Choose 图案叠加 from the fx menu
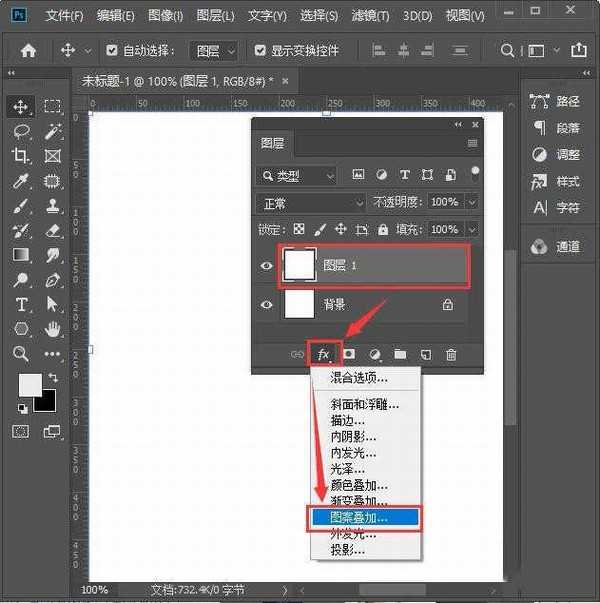 (360, 517)
